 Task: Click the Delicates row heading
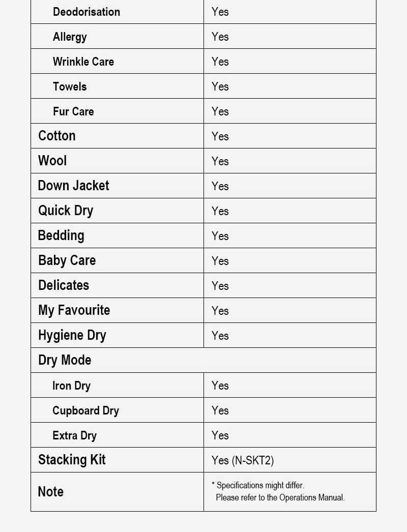pyautogui.click(x=64, y=285)
